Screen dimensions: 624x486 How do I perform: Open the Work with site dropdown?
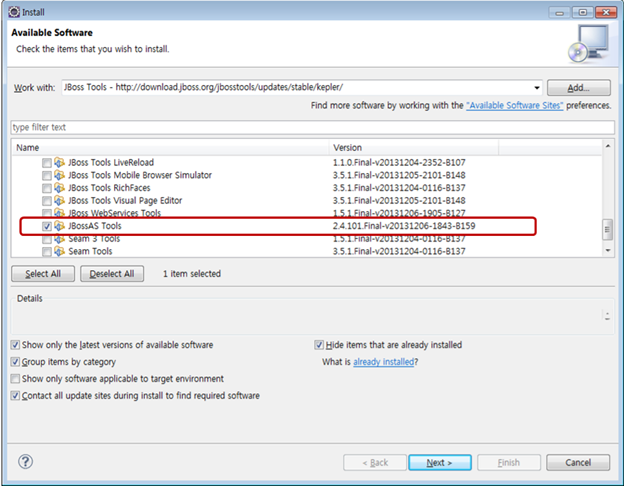(x=537, y=88)
